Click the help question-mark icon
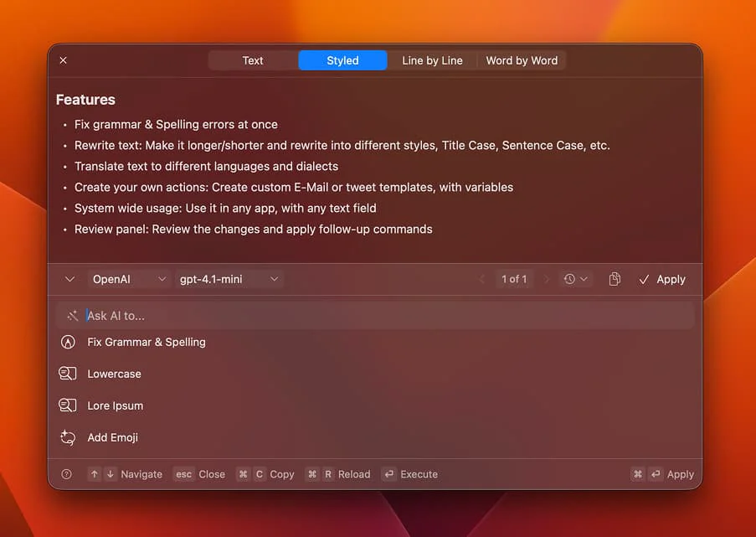Image resolution: width=756 pixels, height=537 pixels. click(x=66, y=474)
